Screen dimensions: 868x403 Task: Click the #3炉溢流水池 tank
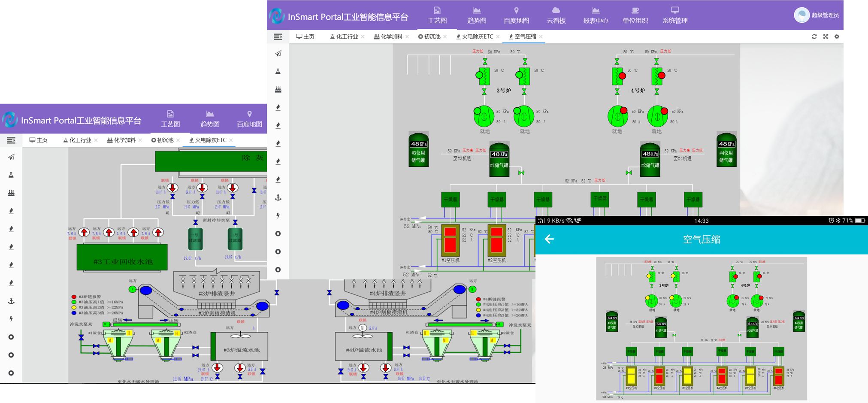[239, 346]
